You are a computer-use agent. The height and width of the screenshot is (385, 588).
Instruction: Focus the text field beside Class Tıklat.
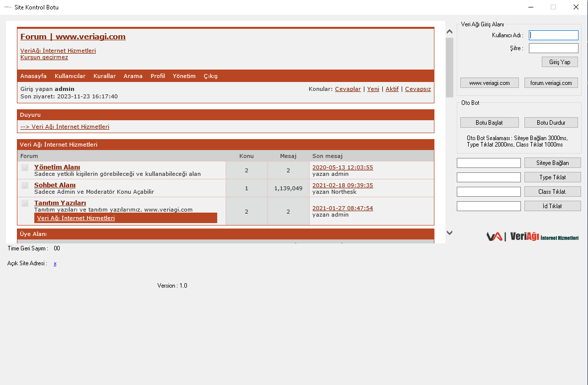click(x=489, y=192)
